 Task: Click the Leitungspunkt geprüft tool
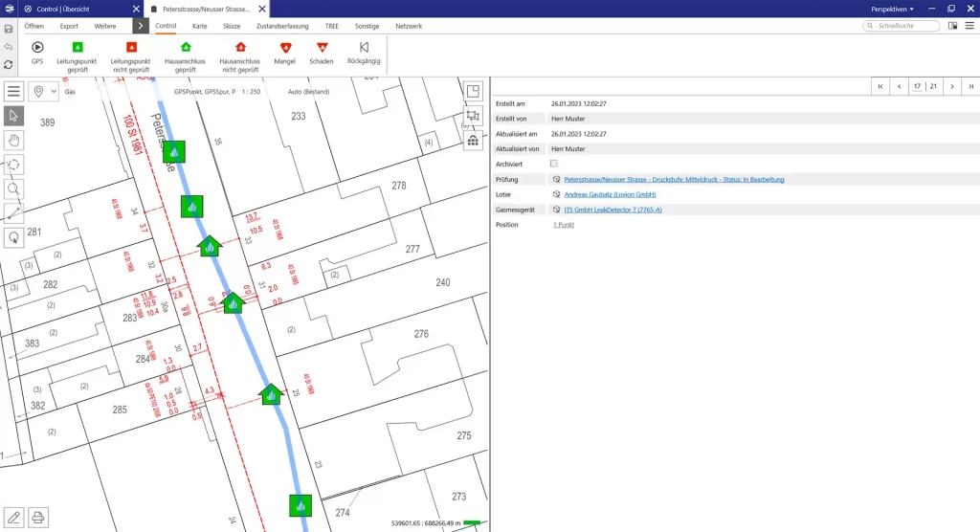coord(78,52)
